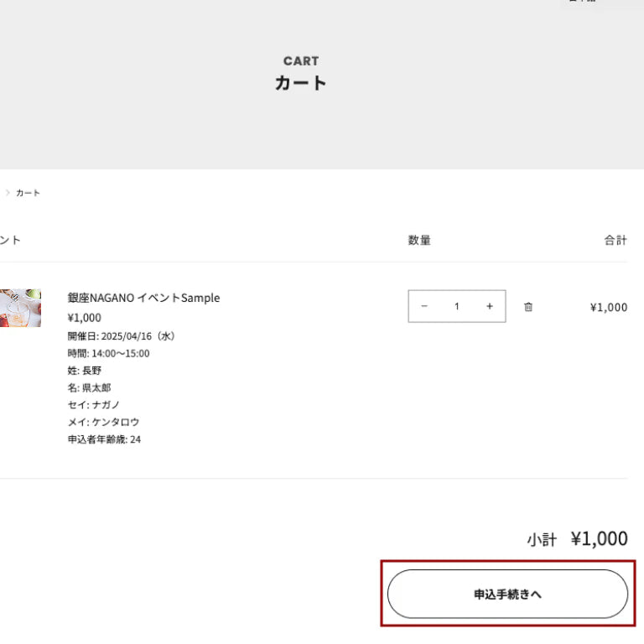Click the 合計 column header

point(615,241)
